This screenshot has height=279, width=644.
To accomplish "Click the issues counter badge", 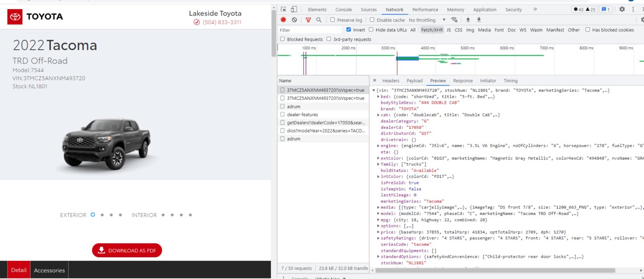I will tap(606, 10).
